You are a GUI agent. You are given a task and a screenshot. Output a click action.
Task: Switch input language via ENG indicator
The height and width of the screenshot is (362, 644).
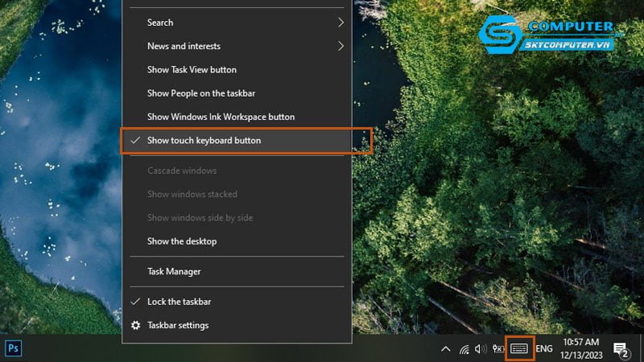click(544, 349)
